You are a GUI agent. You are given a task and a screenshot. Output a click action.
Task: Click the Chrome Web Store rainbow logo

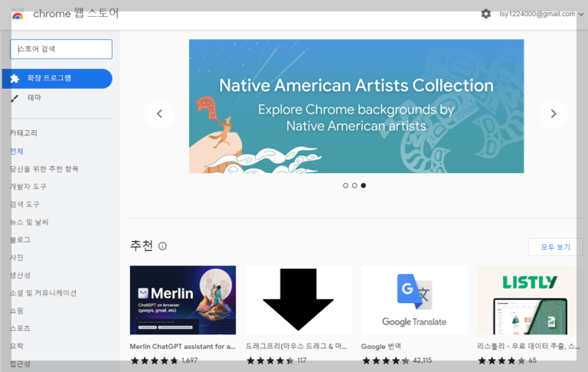[x=18, y=15]
